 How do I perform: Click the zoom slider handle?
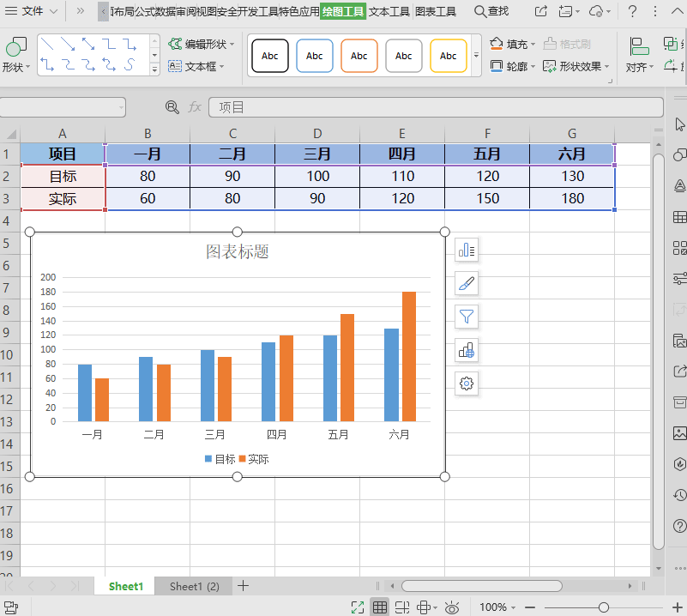(603, 607)
